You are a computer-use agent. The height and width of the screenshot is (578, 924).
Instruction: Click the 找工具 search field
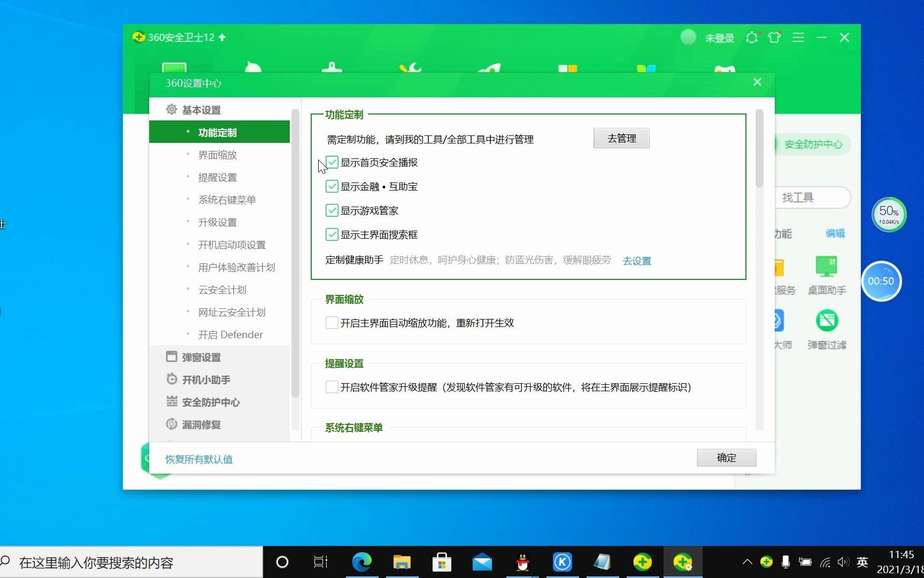812,197
